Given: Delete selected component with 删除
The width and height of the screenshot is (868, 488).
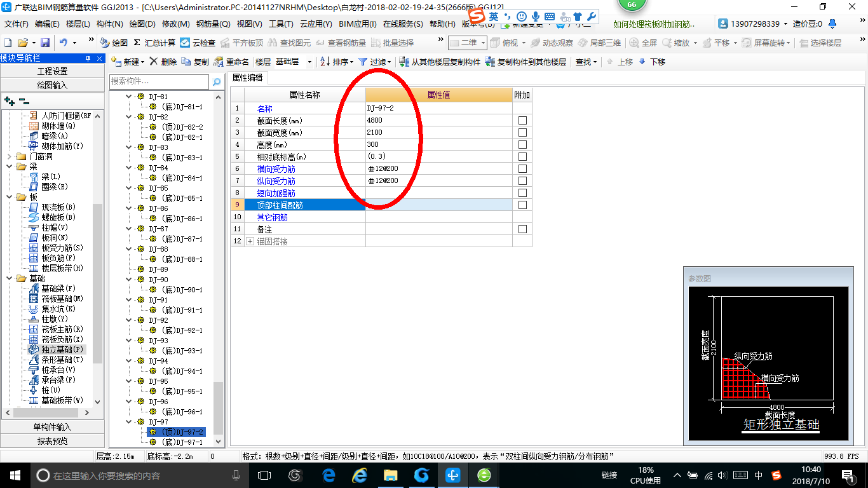Looking at the screenshot, I should [x=163, y=62].
